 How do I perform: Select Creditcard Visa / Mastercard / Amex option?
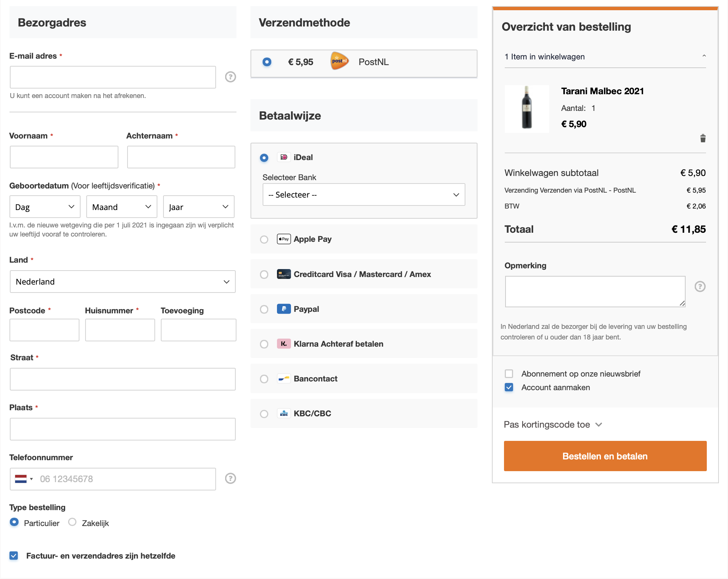[264, 274]
